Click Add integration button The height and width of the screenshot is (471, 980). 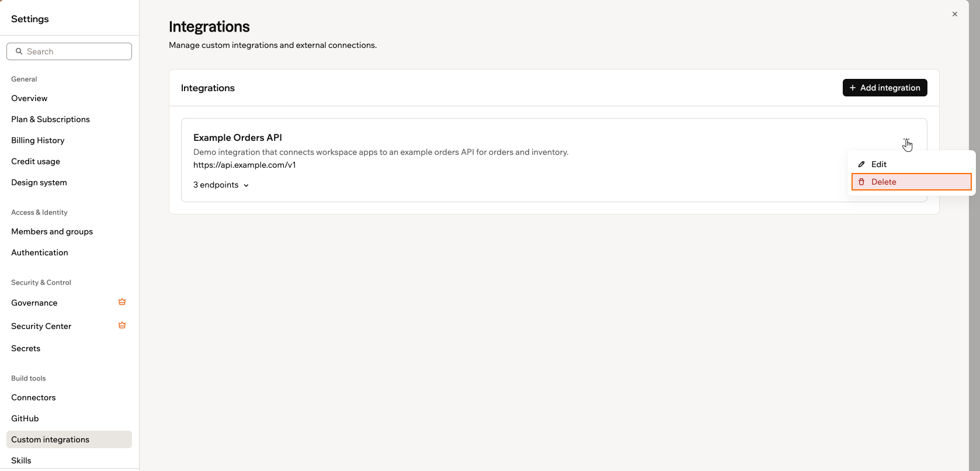click(x=885, y=88)
